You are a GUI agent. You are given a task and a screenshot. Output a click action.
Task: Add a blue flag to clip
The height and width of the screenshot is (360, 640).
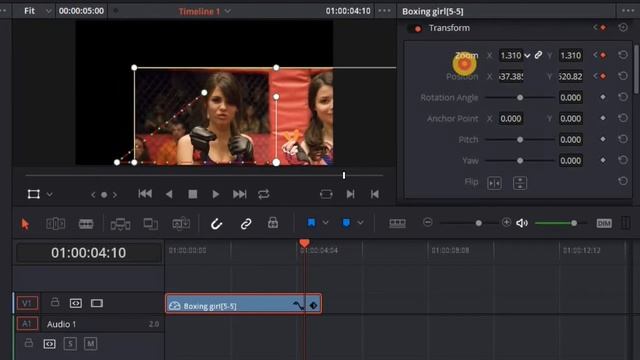(x=311, y=223)
